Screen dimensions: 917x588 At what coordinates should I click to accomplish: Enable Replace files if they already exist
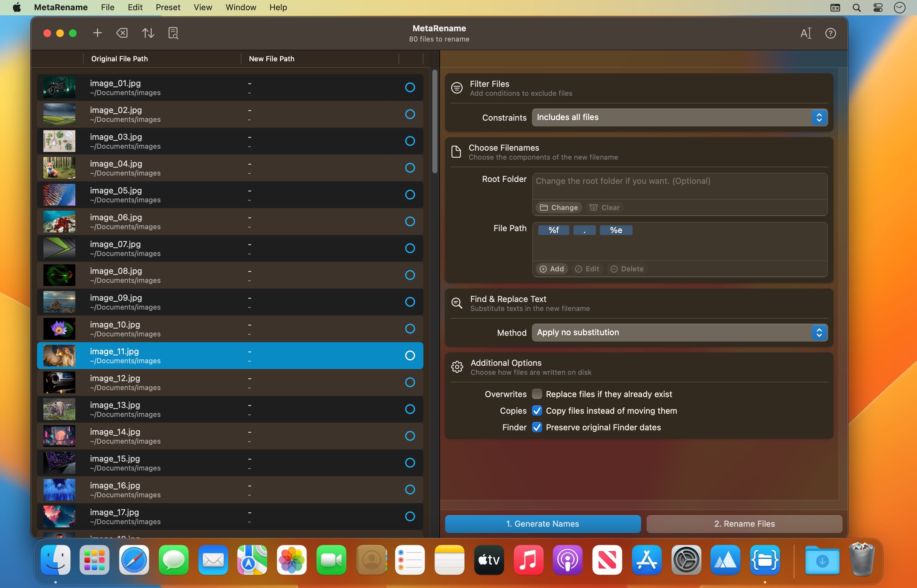(537, 394)
